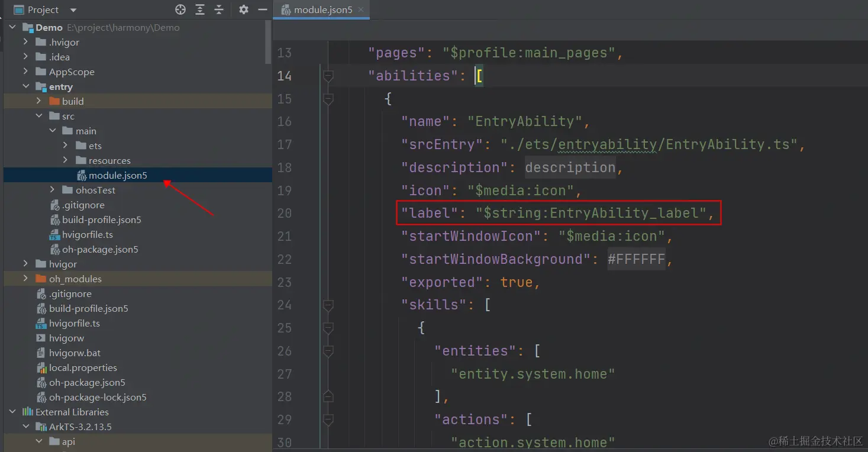Collapse the Demo project root node
This screenshot has height=452, width=868.
coord(12,27)
